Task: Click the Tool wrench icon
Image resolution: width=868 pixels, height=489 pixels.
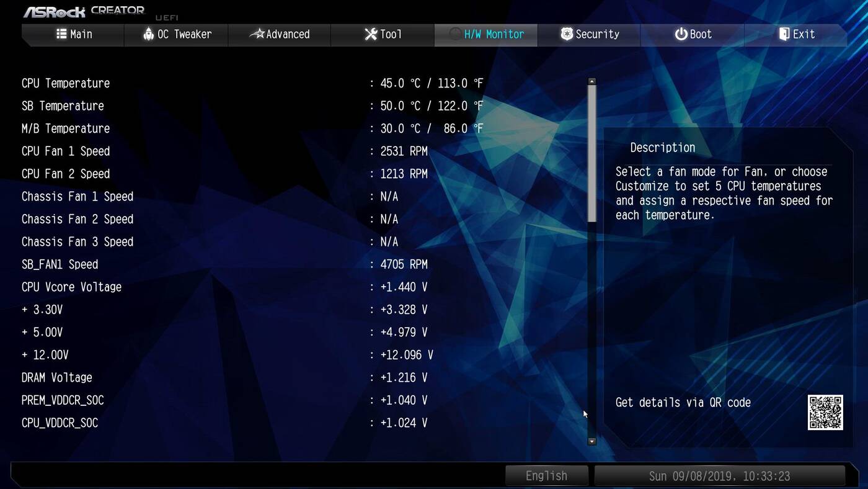Action: point(371,34)
